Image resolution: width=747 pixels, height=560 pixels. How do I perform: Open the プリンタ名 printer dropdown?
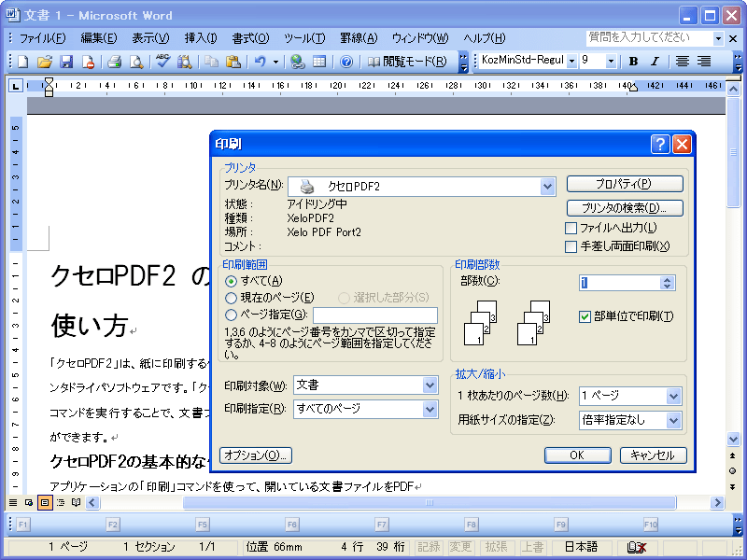click(547, 187)
